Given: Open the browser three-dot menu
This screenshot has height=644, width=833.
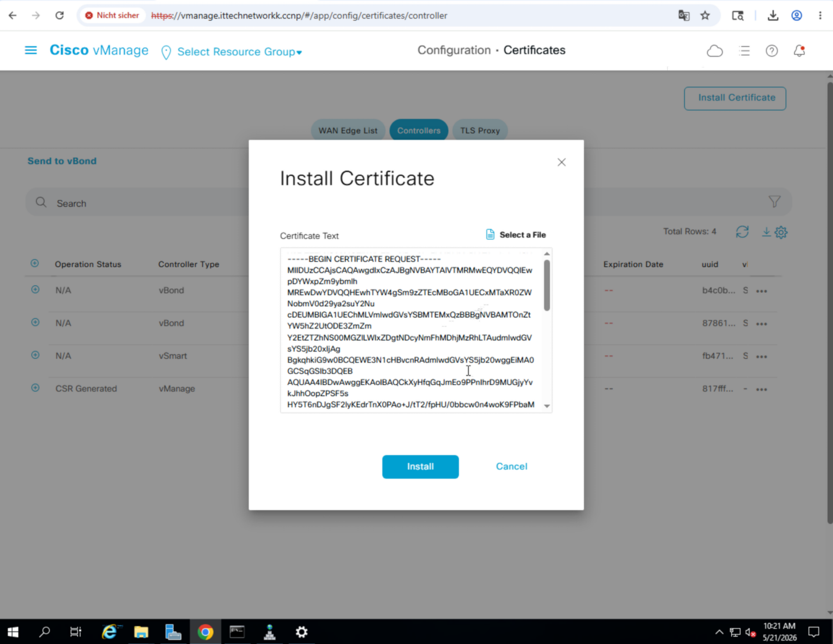Looking at the screenshot, I should [820, 16].
